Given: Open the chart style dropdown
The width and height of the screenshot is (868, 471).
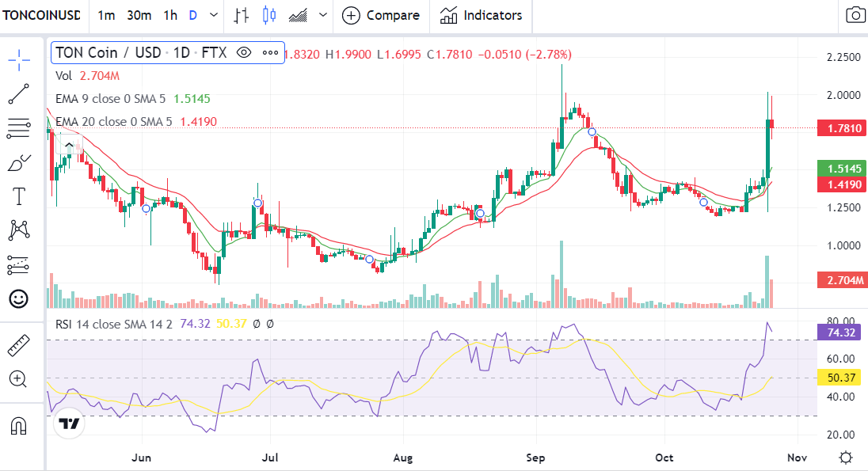Looking at the screenshot, I should (x=322, y=16).
